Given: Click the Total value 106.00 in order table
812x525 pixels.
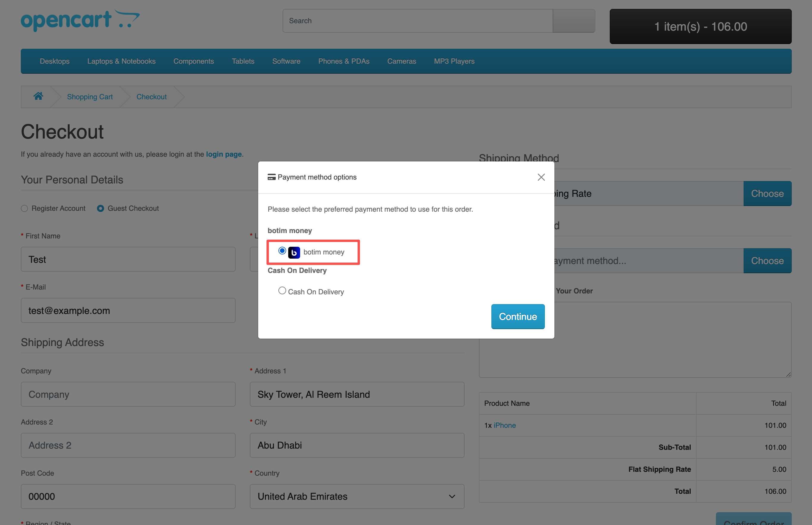Looking at the screenshot, I should click(x=775, y=491).
